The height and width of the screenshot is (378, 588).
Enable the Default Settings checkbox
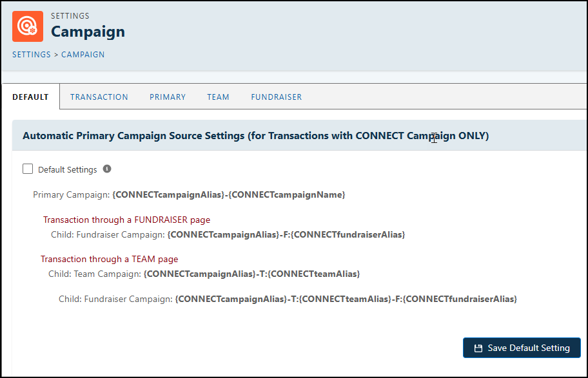(x=28, y=169)
